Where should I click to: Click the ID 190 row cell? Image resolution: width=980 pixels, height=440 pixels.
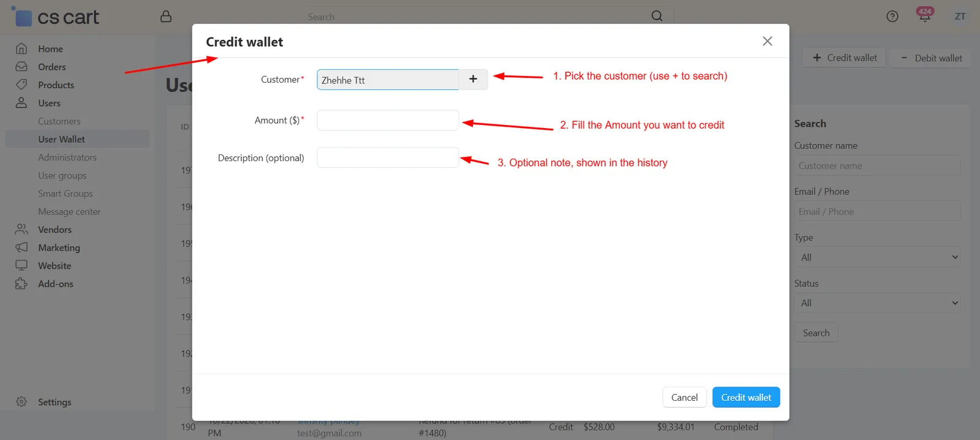point(188,427)
